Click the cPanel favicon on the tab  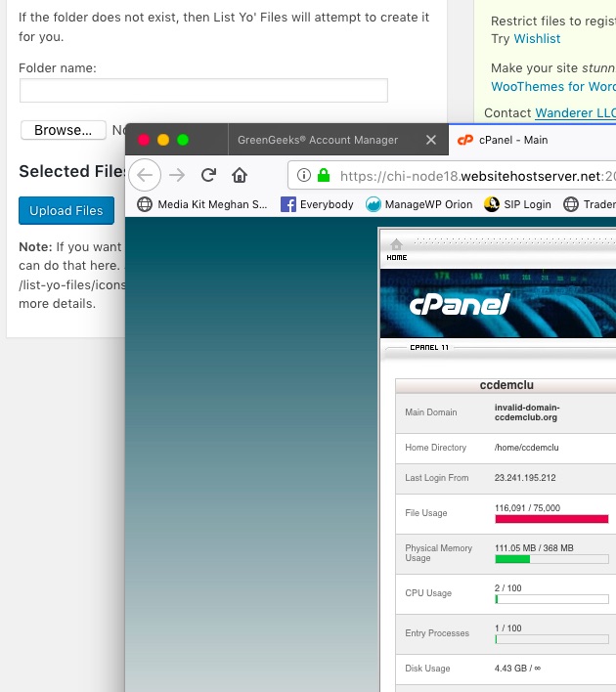coord(465,140)
